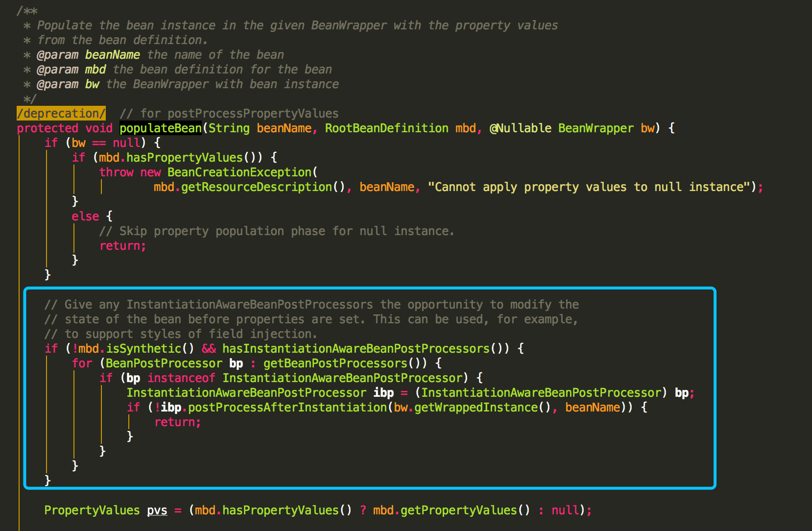Click the BeanCreationException class name

click(239, 172)
